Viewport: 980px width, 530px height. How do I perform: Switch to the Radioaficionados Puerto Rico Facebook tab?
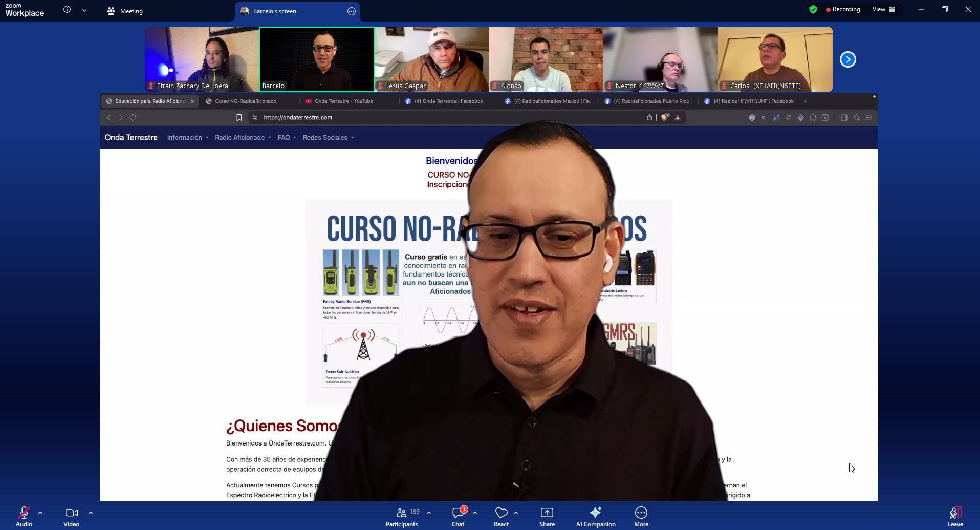point(648,101)
